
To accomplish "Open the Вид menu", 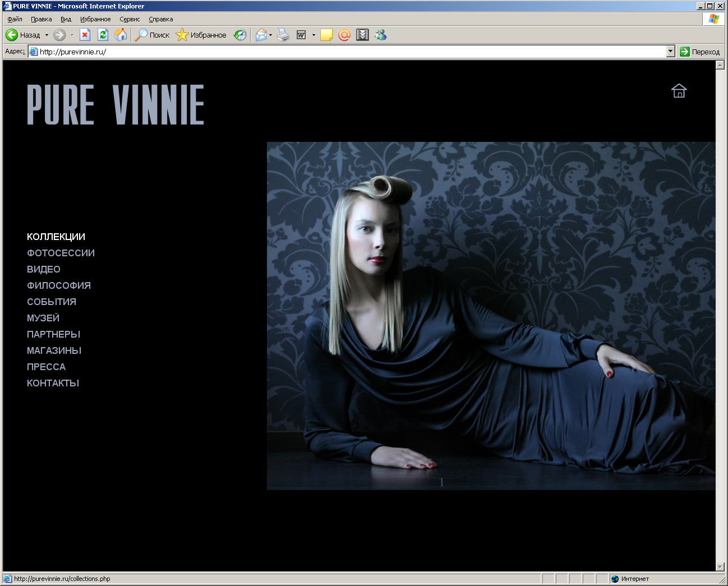I will pos(66,19).
